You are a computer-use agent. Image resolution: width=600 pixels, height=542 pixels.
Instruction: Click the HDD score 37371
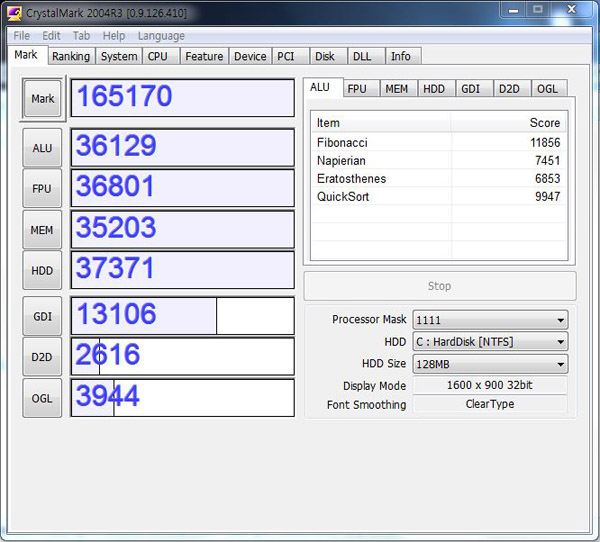[x=183, y=270]
